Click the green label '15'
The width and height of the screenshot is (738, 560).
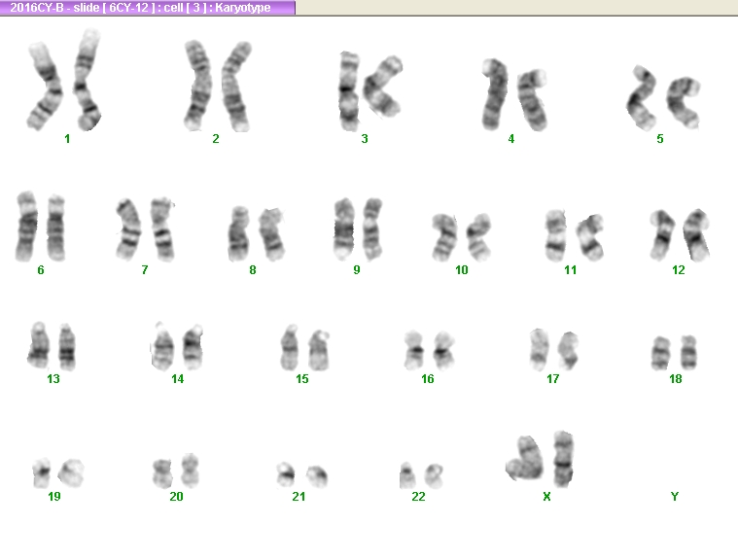point(302,379)
